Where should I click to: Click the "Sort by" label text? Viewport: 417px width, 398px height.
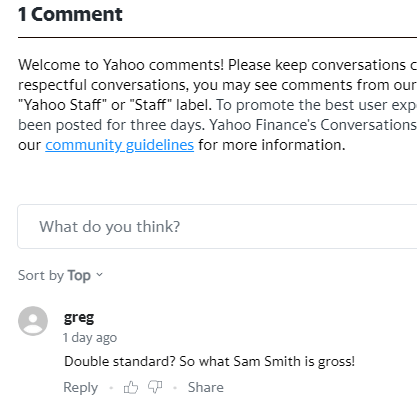pos(41,275)
